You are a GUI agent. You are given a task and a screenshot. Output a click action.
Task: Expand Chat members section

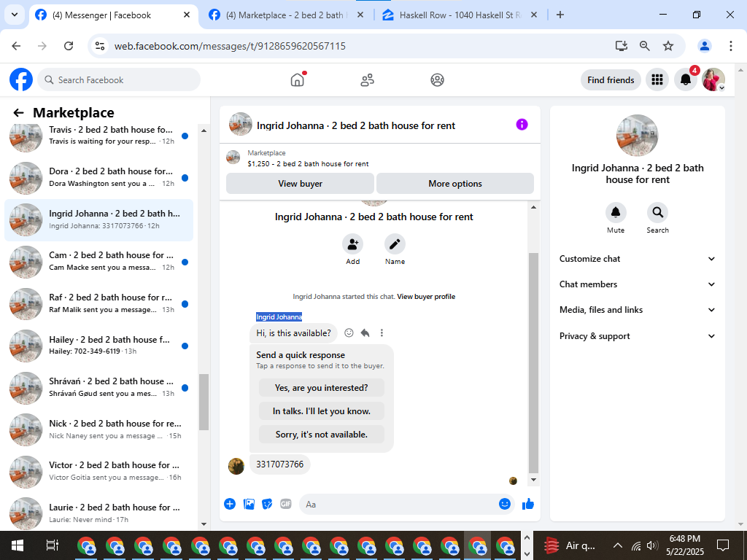point(638,284)
